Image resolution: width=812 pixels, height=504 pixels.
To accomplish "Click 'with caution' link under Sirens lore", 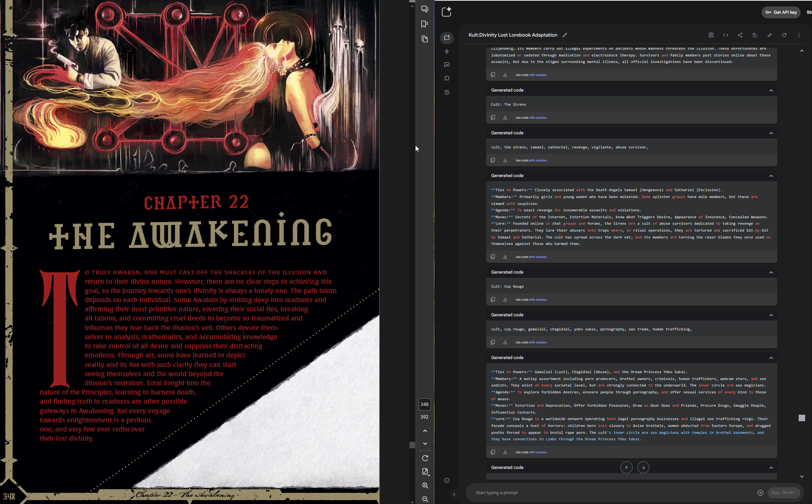I will click(538, 257).
